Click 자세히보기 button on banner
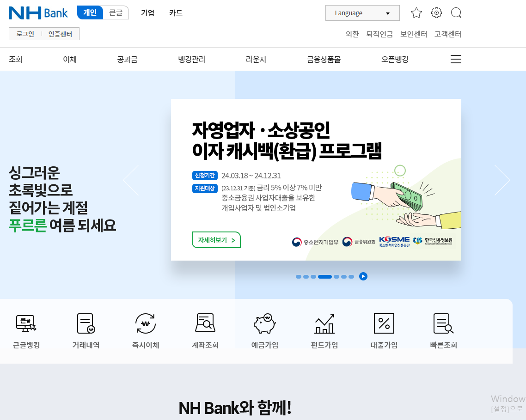The height and width of the screenshot is (420, 526). [216, 240]
